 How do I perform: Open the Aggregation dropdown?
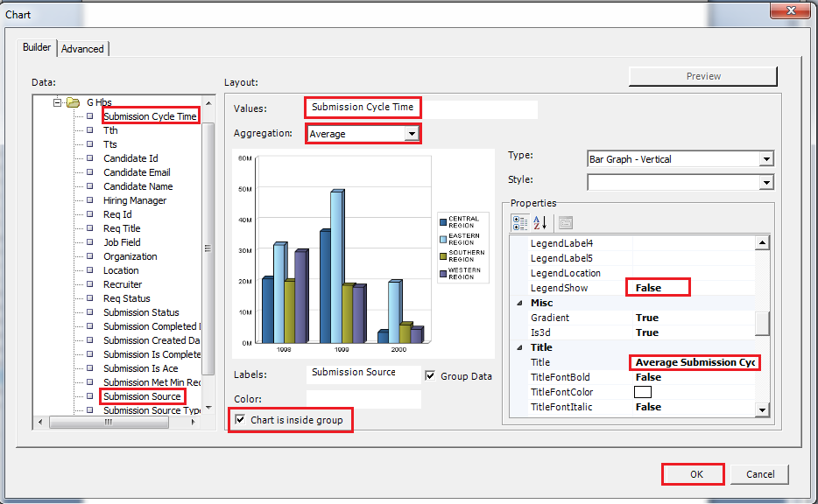[413, 134]
